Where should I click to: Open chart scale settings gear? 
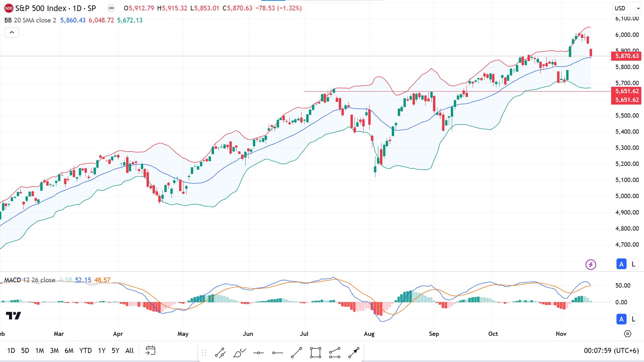628,334
